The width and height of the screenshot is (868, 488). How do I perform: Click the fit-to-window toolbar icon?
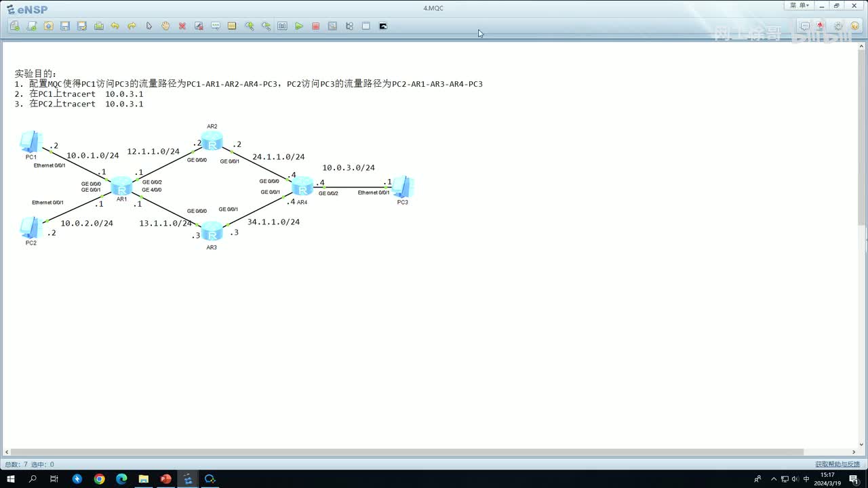(282, 26)
